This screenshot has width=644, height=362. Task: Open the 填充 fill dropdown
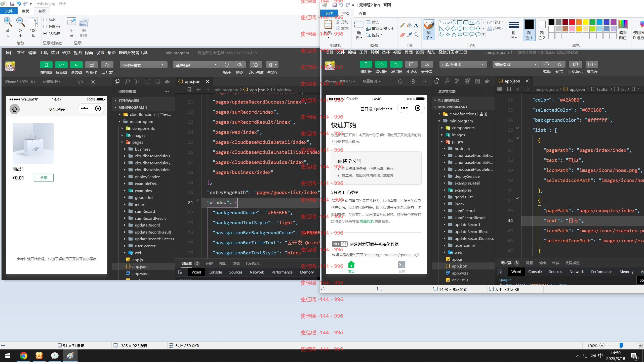pos(495,28)
